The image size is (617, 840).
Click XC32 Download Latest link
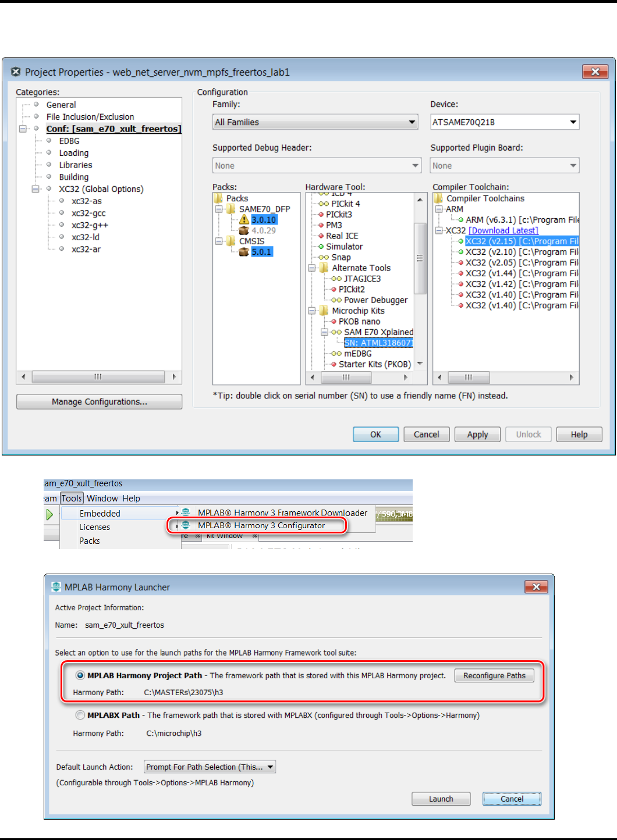[503, 230]
